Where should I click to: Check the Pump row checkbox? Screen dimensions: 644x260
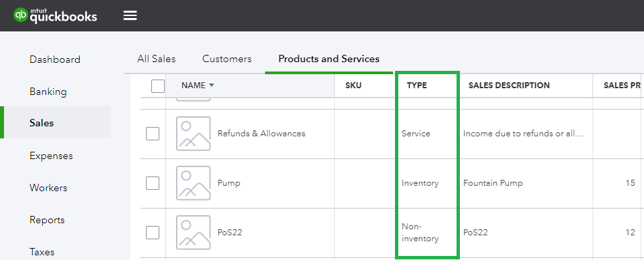153,183
